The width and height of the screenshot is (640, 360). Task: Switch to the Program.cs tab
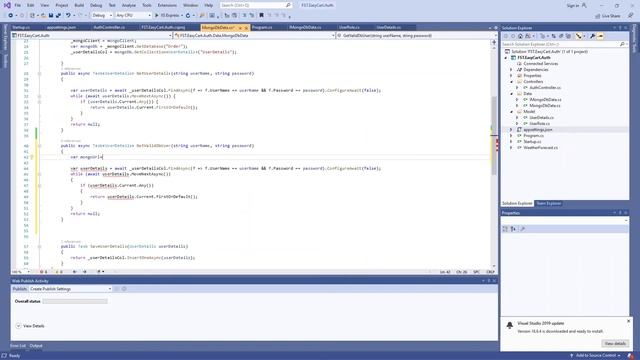[262, 27]
